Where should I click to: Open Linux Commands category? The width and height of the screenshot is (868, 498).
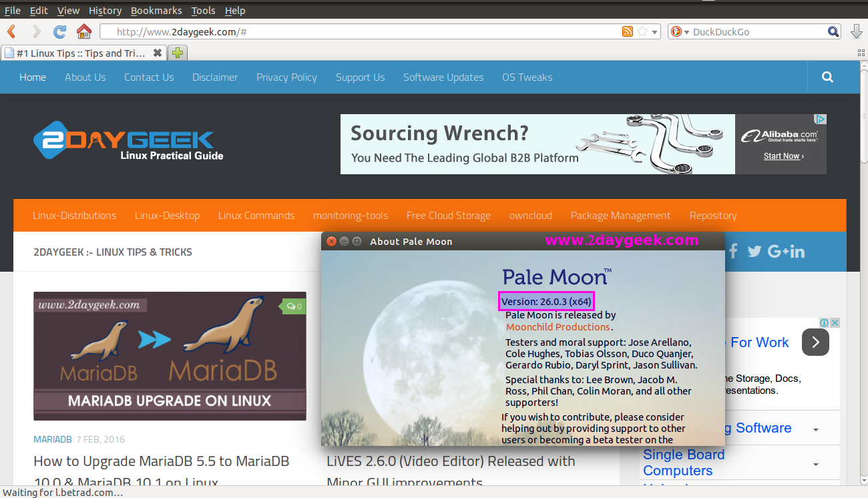pos(256,216)
